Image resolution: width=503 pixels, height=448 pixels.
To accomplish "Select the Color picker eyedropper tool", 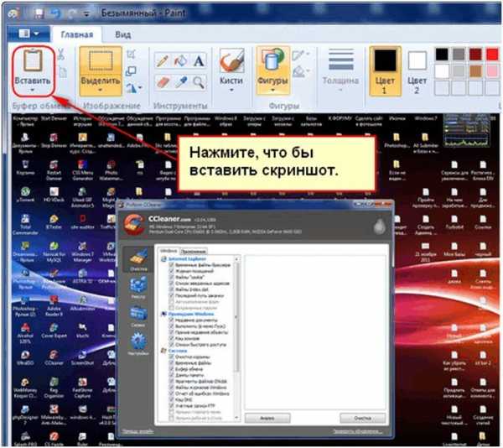I will (x=181, y=80).
